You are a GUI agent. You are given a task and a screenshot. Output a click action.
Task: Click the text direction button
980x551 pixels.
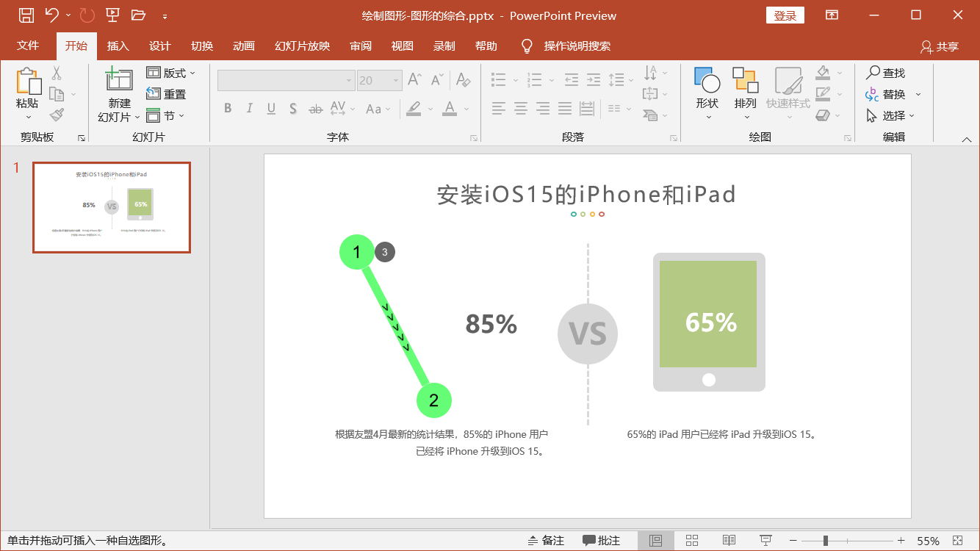click(x=655, y=73)
